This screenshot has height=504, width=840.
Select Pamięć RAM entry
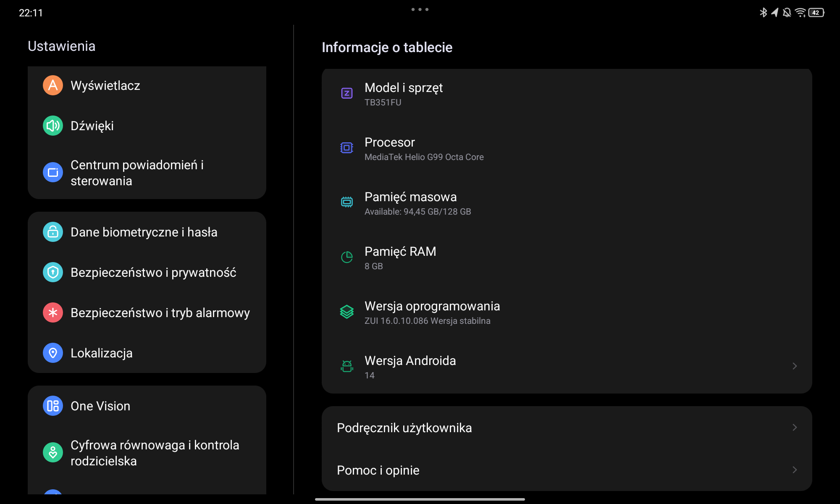click(567, 257)
